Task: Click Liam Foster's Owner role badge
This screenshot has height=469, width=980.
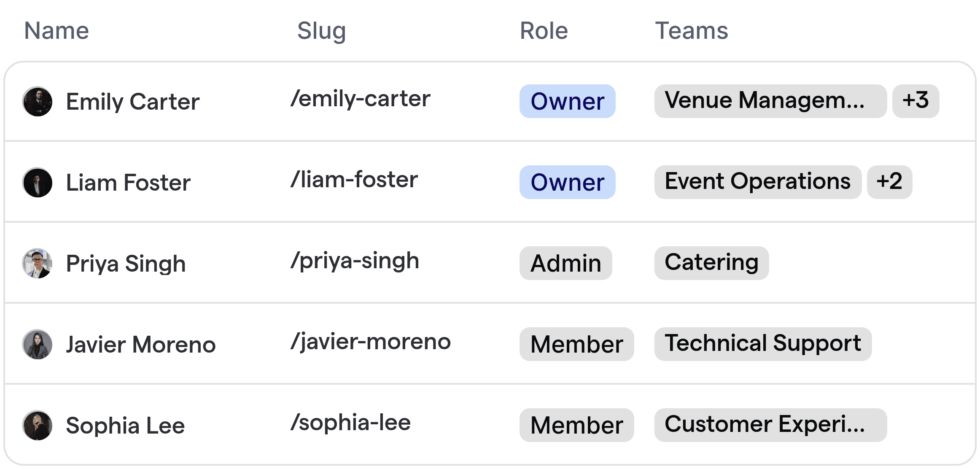Action: pos(567,182)
